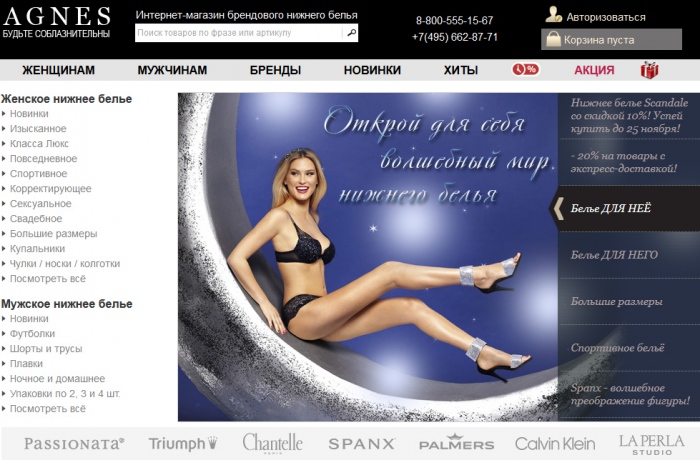Open the Плавки category
This screenshot has width=700, height=460.
click(x=26, y=364)
